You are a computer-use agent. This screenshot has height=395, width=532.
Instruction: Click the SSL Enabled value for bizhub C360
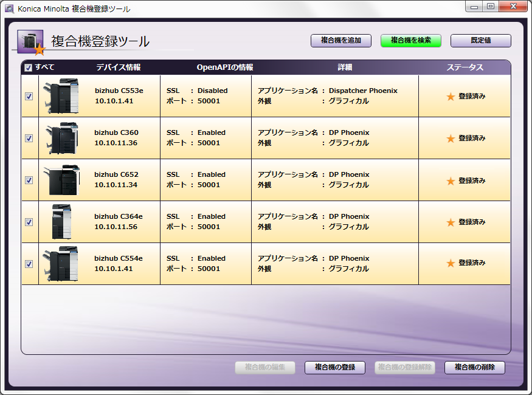click(x=212, y=132)
